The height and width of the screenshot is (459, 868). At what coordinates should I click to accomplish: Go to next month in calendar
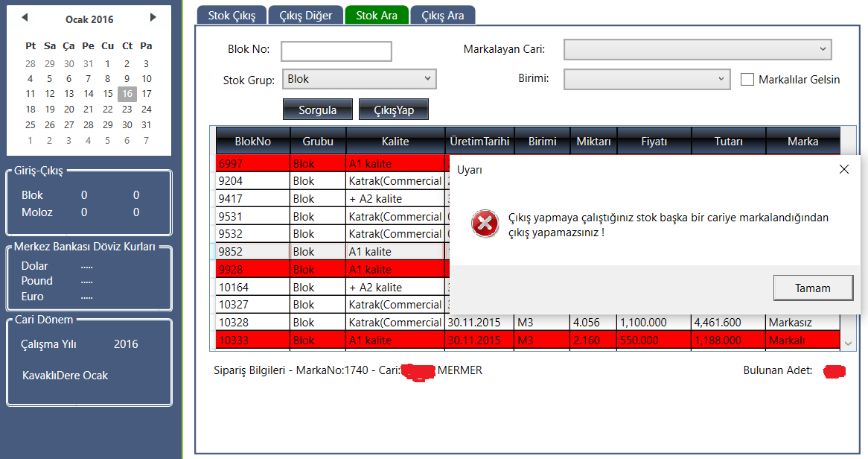pos(153,17)
